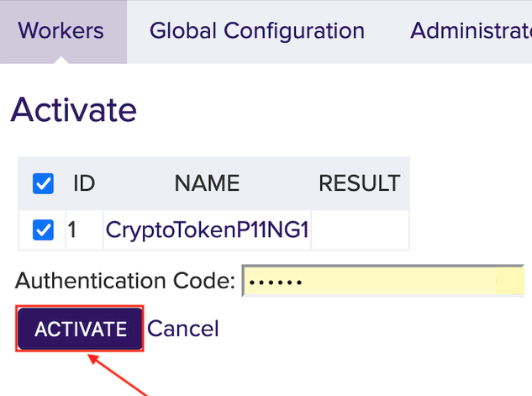Image resolution: width=532 pixels, height=396 pixels.
Task: Click the empty RESULT cell for CryptoTokenP11NG1
Action: coord(360,230)
